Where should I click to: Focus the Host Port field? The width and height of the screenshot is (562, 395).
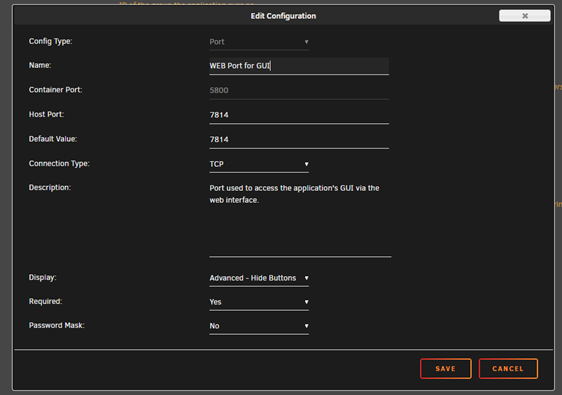pos(299,115)
